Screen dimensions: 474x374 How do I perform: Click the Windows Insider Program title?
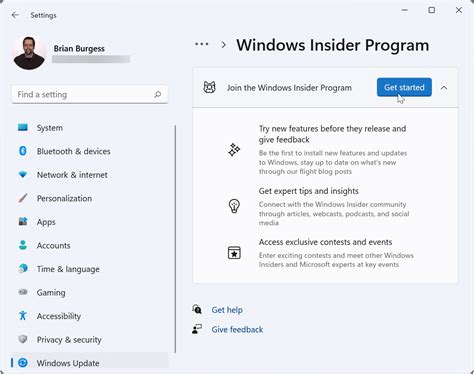click(333, 45)
